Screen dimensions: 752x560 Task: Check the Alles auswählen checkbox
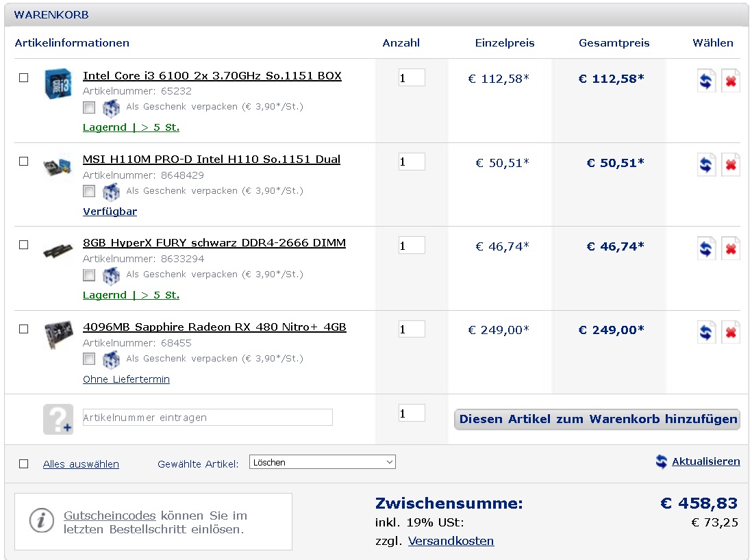tap(23, 463)
